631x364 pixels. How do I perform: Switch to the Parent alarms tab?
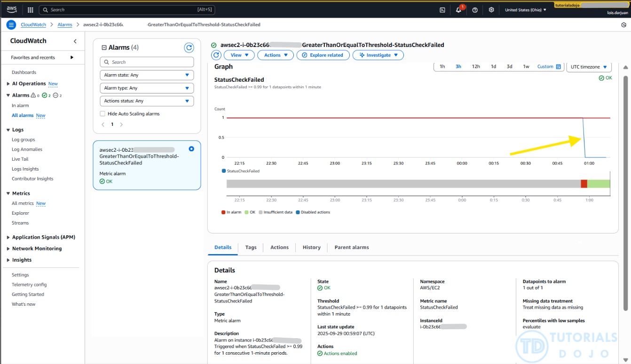pos(351,248)
